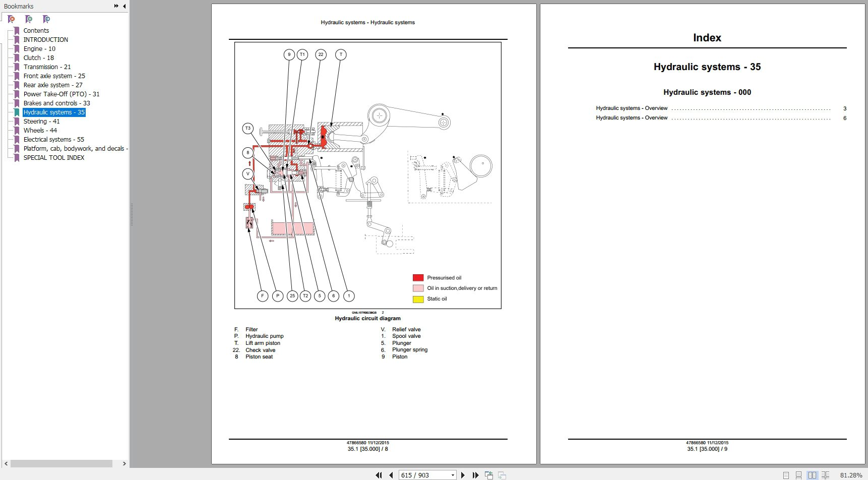Click the bookmark ribbon icon next to Wheels - 44
Viewport: 868px width, 480px height.
pos(17,131)
